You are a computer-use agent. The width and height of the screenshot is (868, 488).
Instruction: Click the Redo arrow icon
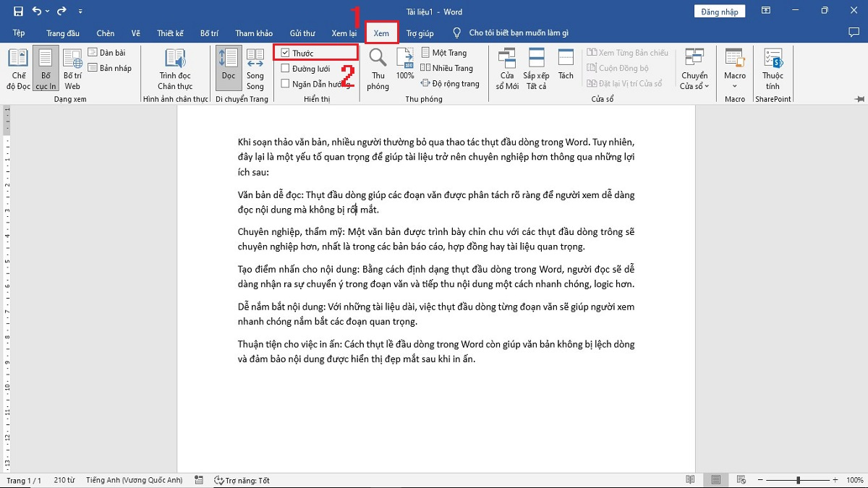[62, 12]
